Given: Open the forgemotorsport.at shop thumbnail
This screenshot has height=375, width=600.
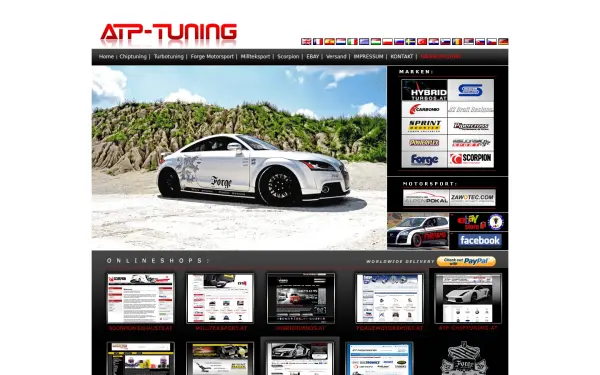Looking at the screenshot, I should 390,298.
